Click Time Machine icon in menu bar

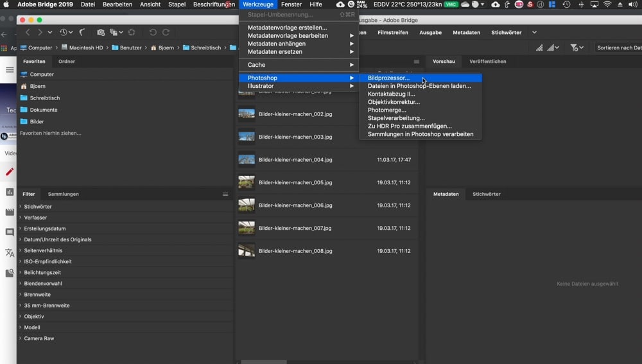click(566, 4)
